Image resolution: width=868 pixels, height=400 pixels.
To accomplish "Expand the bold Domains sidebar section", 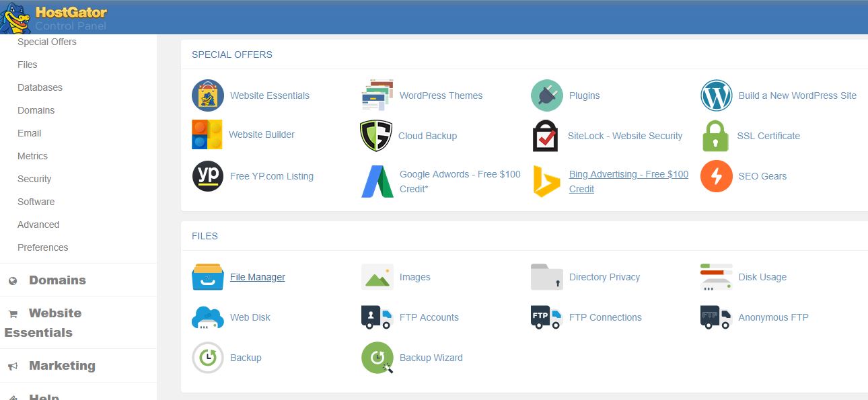I will pos(57,280).
